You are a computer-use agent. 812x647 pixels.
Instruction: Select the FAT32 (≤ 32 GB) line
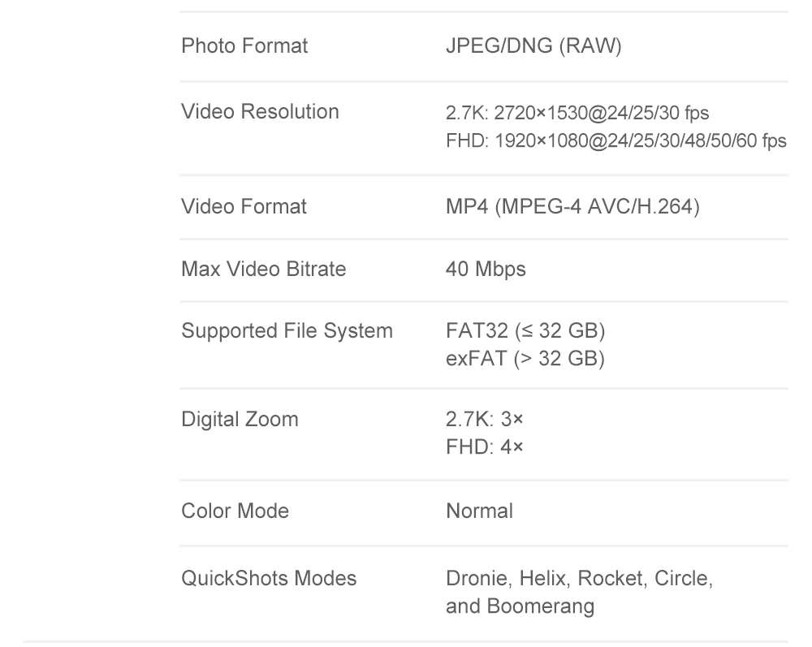tap(525, 330)
